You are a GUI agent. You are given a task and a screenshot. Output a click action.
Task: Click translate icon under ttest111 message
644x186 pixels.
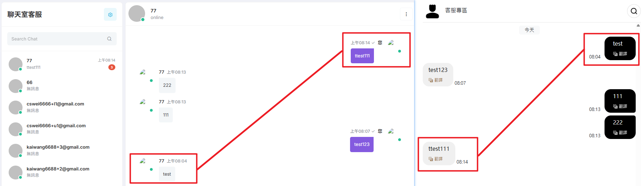[x=431, y=159]
